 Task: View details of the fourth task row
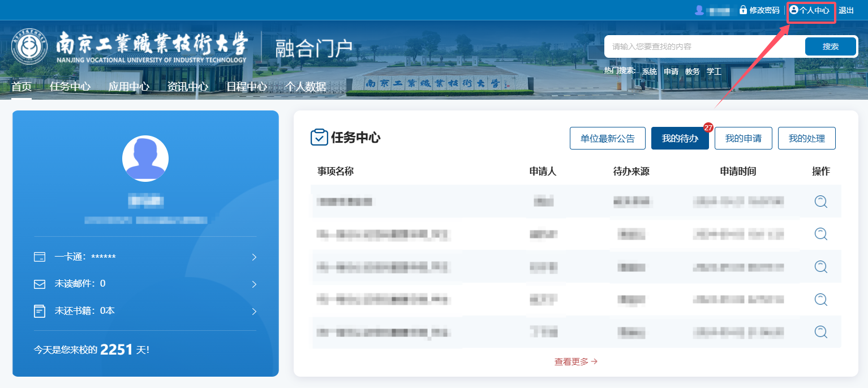pos(821,300)
